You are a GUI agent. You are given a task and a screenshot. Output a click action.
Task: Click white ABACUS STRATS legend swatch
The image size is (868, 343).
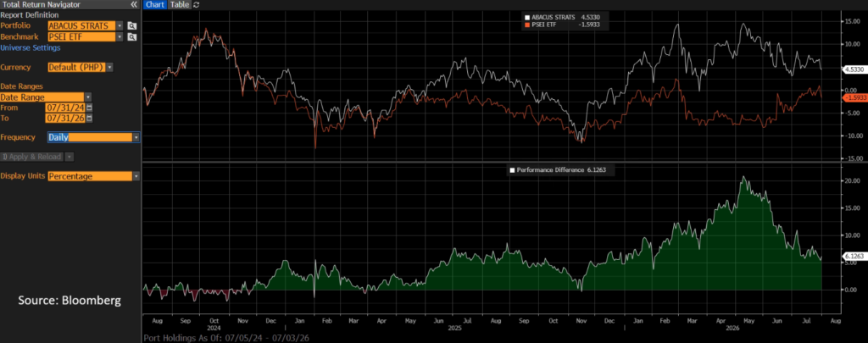tap(527, 17)
